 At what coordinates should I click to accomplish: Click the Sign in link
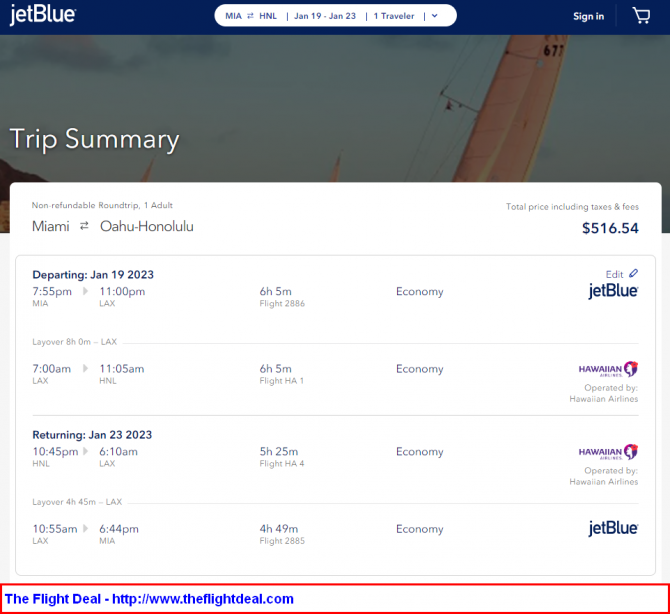click(588, 16)
